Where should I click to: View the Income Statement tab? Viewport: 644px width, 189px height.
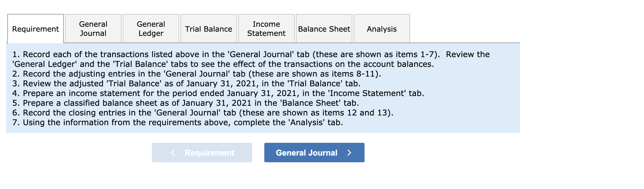pos(266,28)
